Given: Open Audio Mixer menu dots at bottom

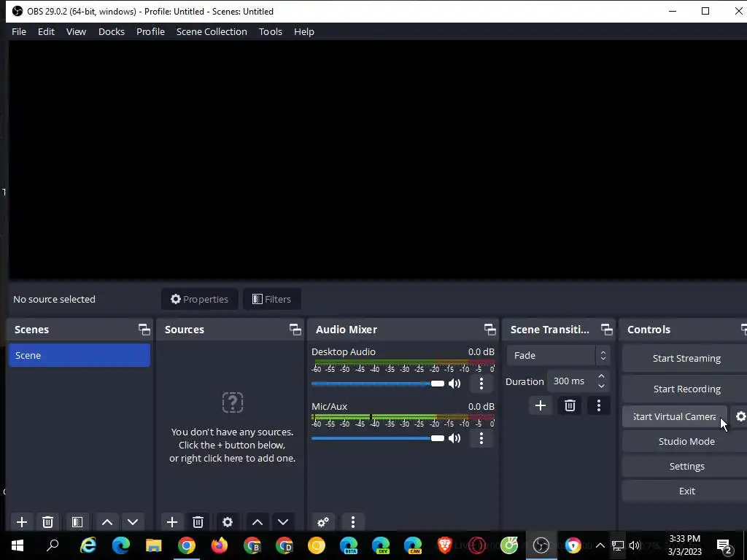Looking at the screenshot, I should point(353,522).
